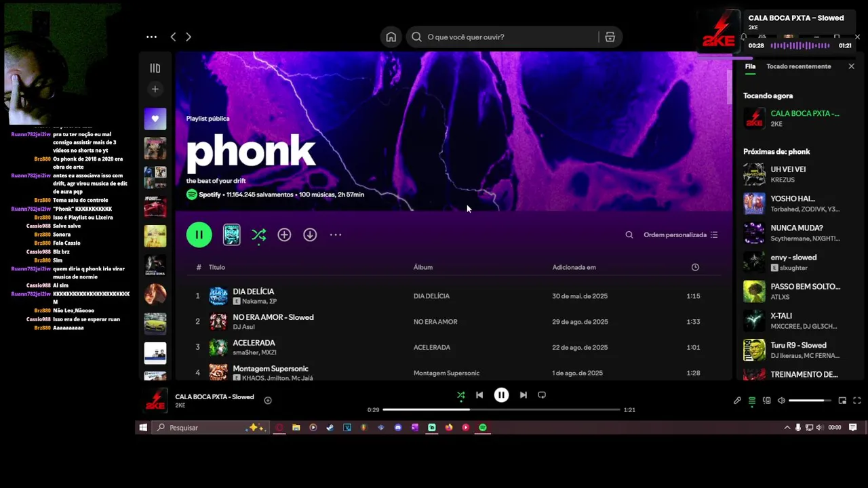Image resolution: width=868 pixels, height=488 pixels.
Task: Create a new playlist with plus icon
Action: [x=155, y=89]
